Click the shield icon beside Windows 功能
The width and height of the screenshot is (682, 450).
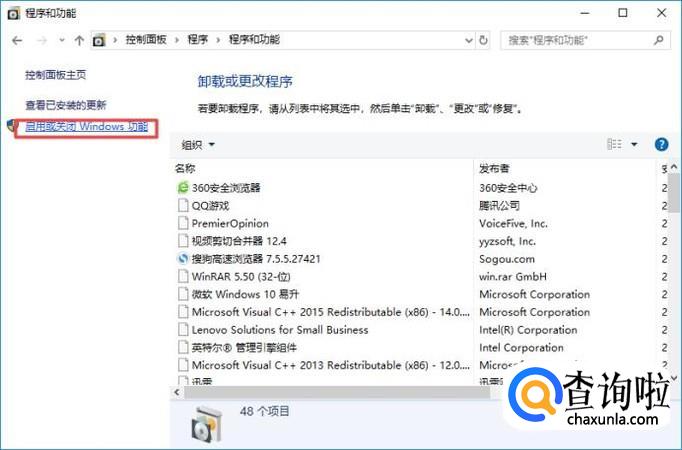coord(11,126)
